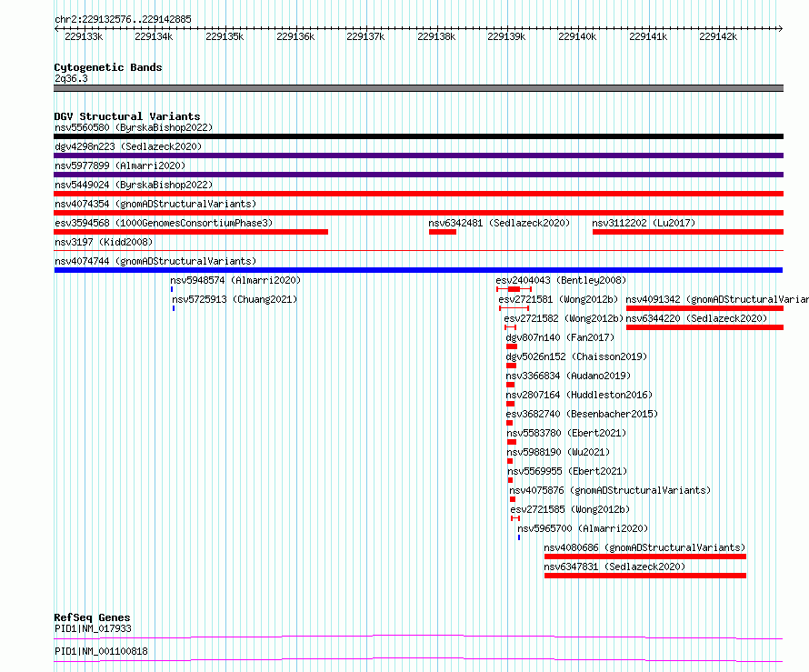Screen dimensions: 809x672
Task: Click nsv4074354 (gnomADStructuralVariants) label
Action: [155, 204]
